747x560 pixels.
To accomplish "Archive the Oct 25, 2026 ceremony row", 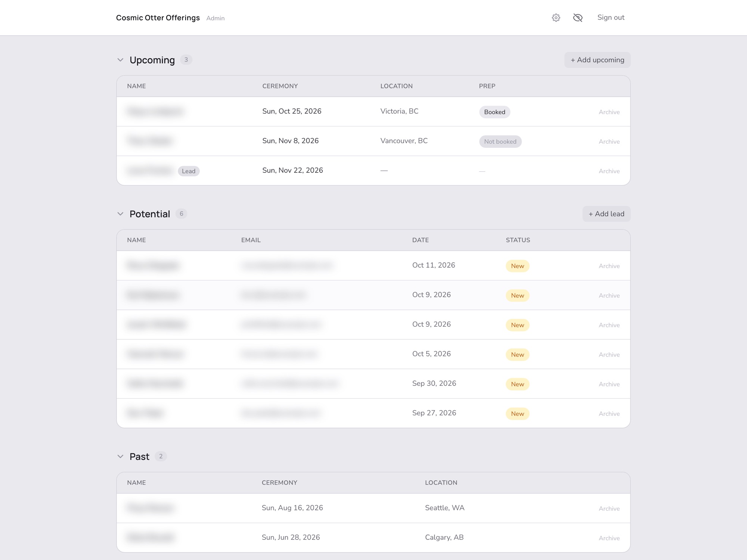I will 609,112.
